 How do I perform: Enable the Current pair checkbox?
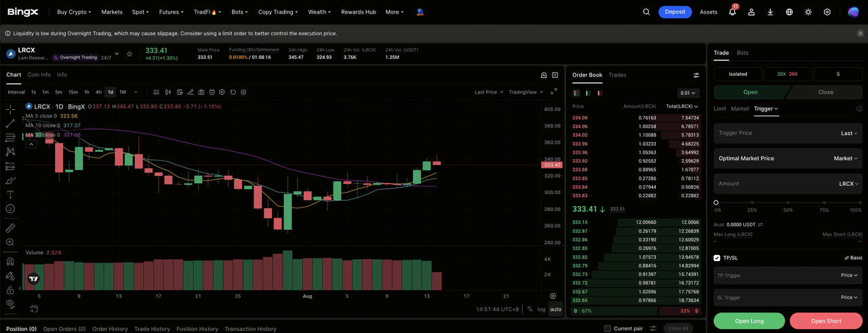(x=607, y=328)
